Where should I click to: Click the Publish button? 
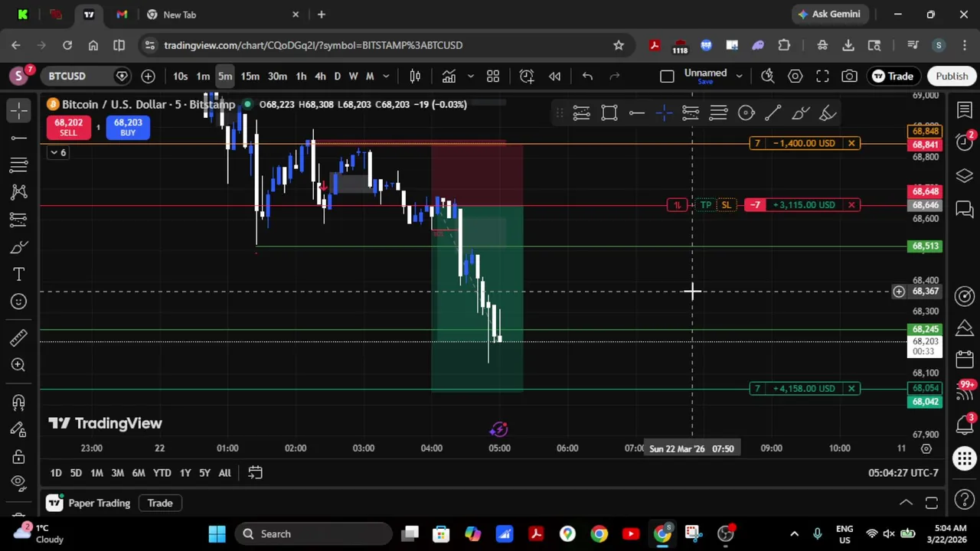pos(952,76)
